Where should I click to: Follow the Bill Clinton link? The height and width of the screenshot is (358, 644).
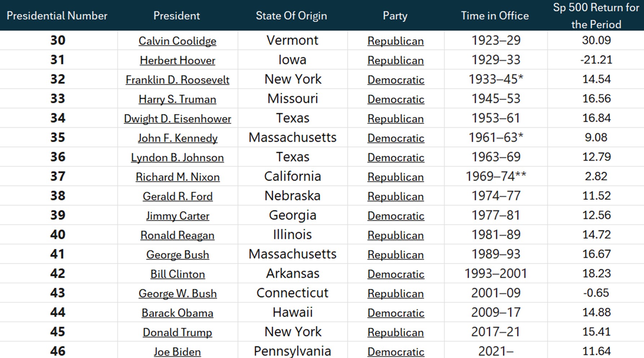tap(177, 274)
